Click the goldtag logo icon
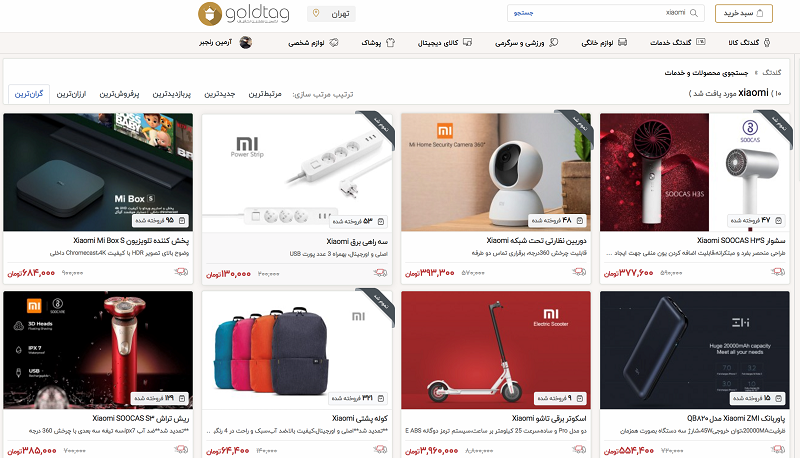The width and height of the screenshot is (800, 458). [210, 14]
